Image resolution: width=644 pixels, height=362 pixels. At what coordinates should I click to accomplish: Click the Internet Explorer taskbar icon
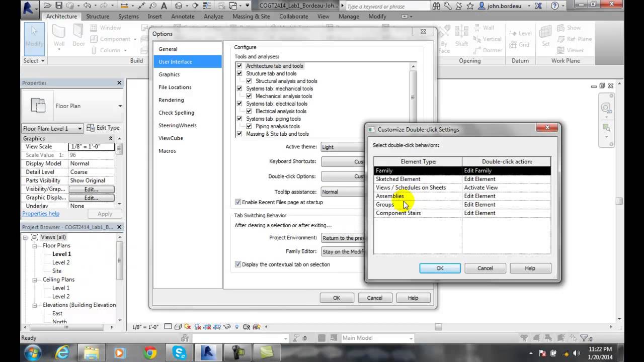(x=62, y=352)
